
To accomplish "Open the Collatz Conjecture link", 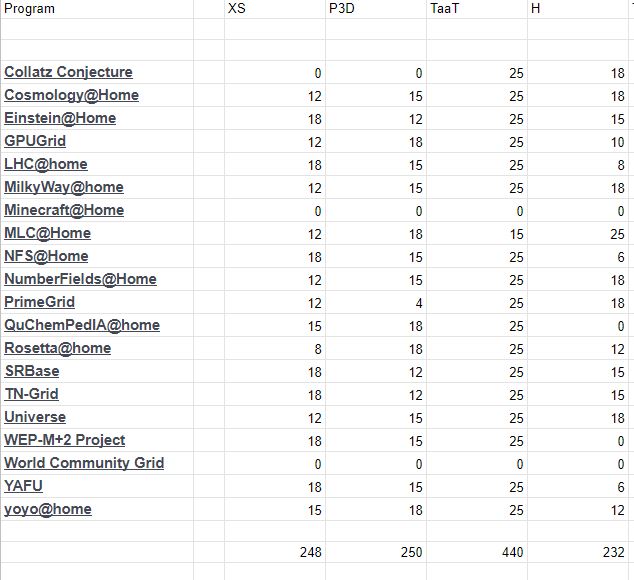I will (68, 72).
